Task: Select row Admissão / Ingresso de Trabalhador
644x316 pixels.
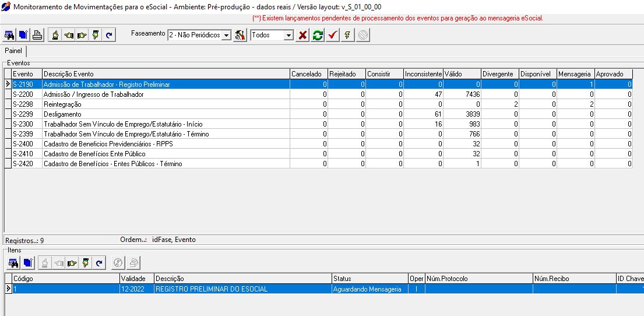Action: (x=318, y=94)
